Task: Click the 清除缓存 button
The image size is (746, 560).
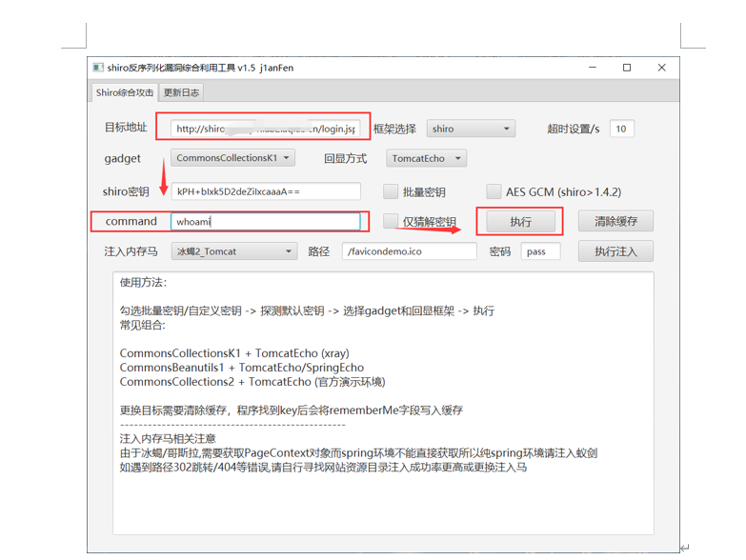Action: pos(615,221)
